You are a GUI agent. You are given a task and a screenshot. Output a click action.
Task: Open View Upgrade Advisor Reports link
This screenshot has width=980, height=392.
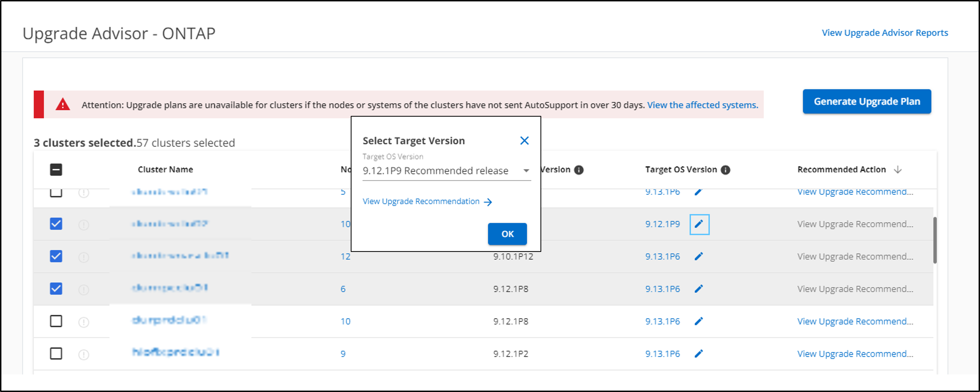coord(885,33)
